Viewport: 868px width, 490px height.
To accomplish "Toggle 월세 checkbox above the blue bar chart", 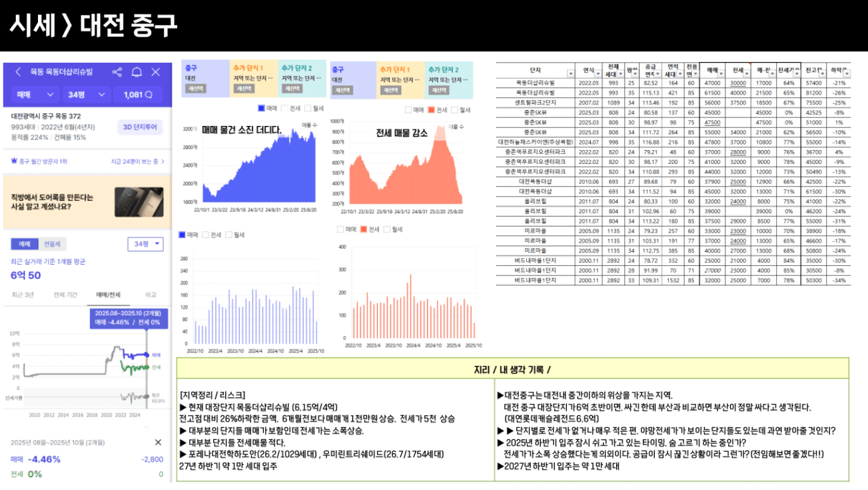I will click(228, 235).
